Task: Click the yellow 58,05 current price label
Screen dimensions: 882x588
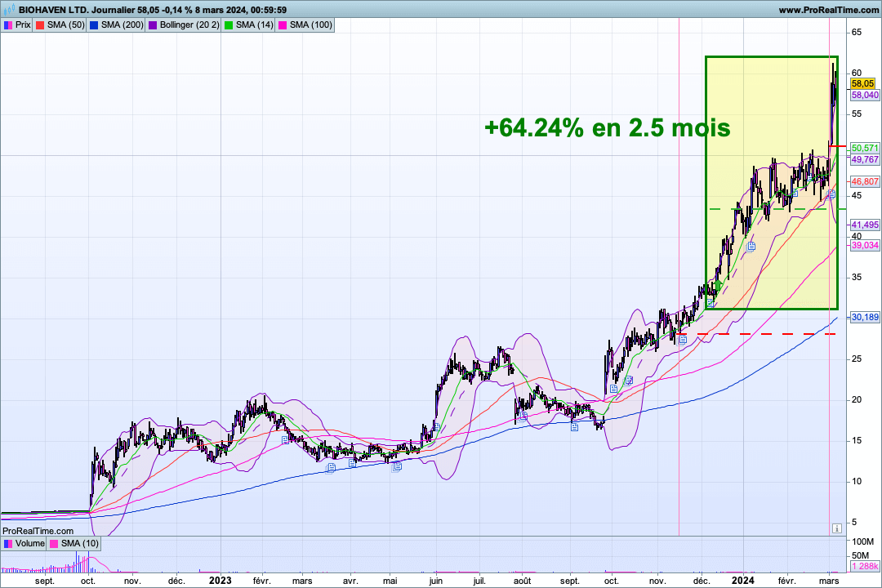Action: click(x=863, y=83)
